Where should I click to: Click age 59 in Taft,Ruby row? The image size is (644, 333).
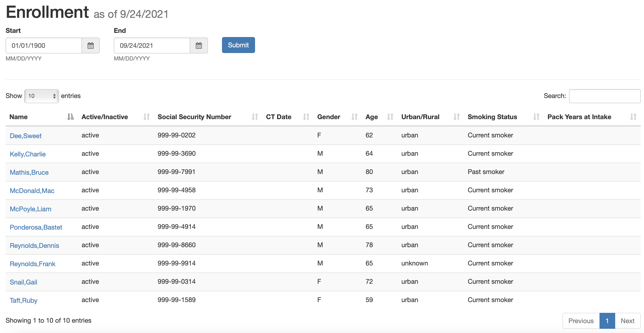pyautogui.click(x=369, y=300)
